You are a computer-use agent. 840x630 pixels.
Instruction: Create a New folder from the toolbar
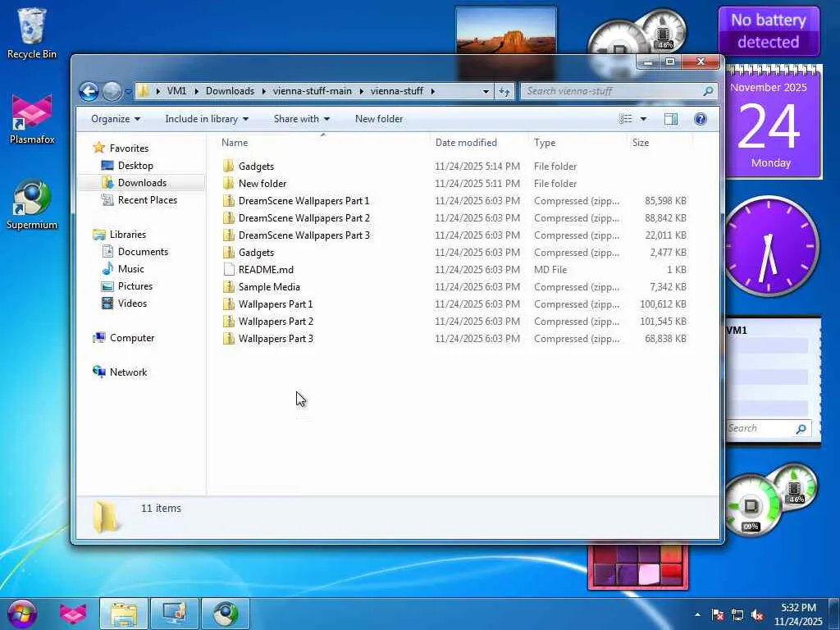click(379, 119)
